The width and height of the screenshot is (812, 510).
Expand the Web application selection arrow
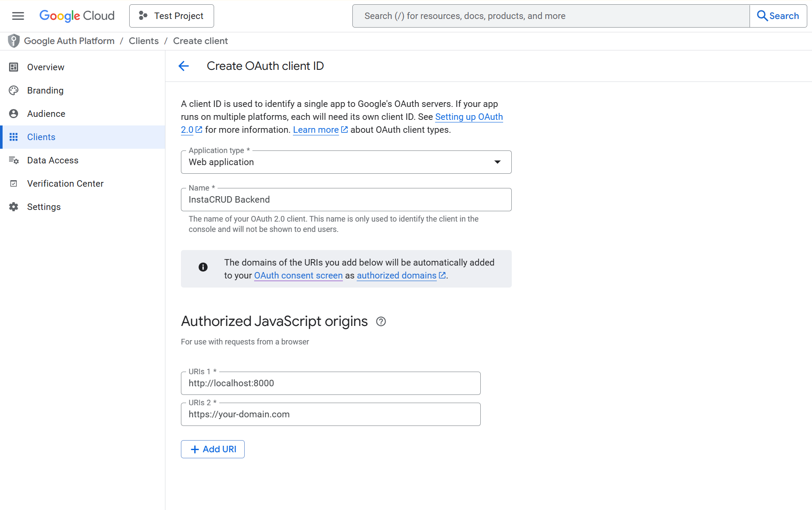coord(498,162)
